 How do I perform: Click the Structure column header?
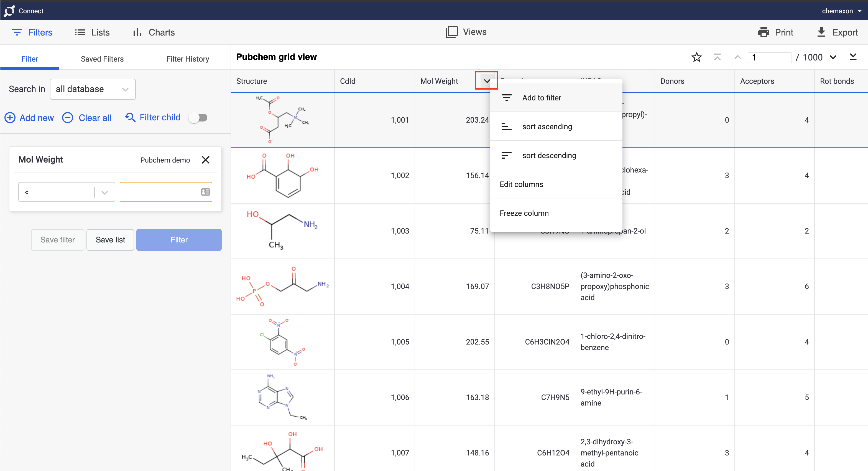tap(283, 81)
